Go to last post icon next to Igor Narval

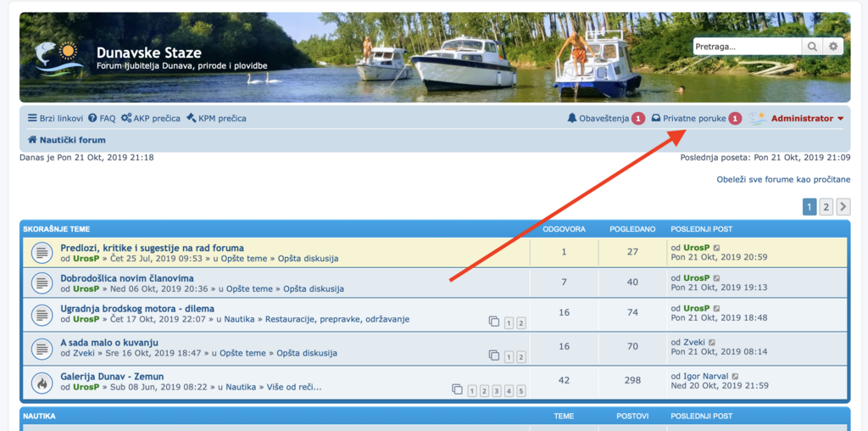pos(735,376)
